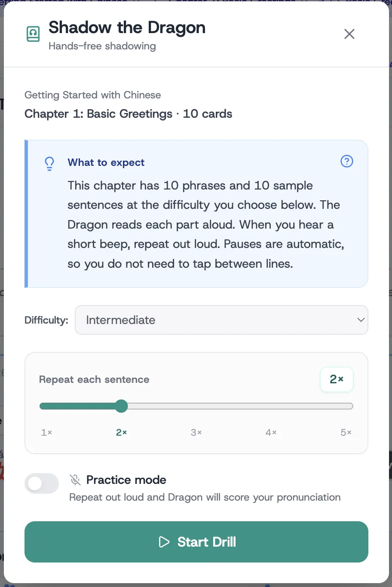The image size is (392, 587).
Task: Select Intermediate in the Difficulty combo box
Action: 221,320
